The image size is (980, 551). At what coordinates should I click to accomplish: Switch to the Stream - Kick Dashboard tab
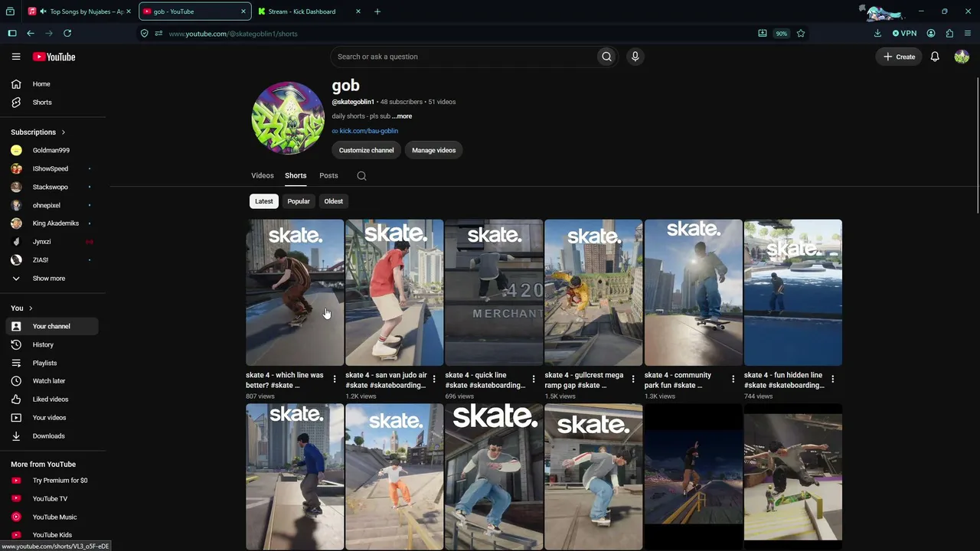point(309,11)
